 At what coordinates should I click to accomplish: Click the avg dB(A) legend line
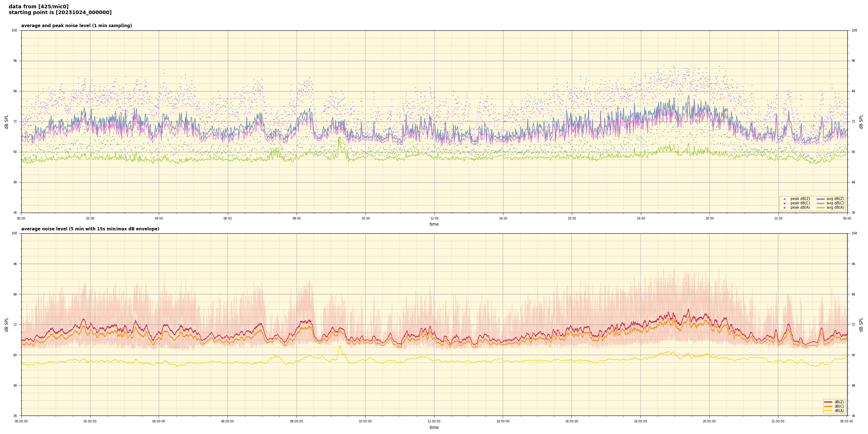[820, 208]
